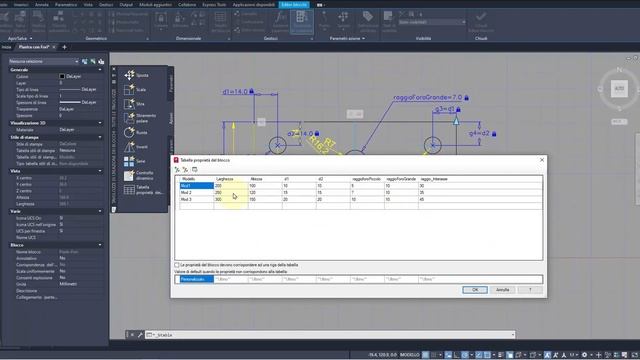Click the quick select icon in Properties panel
The width and height of the screenshot is (640, 360).
coord(101,61)
